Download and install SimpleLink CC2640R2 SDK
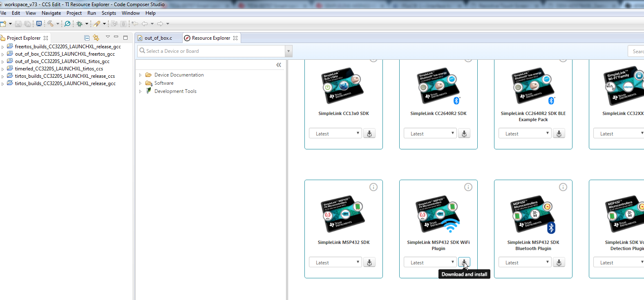 coord(464,133)
